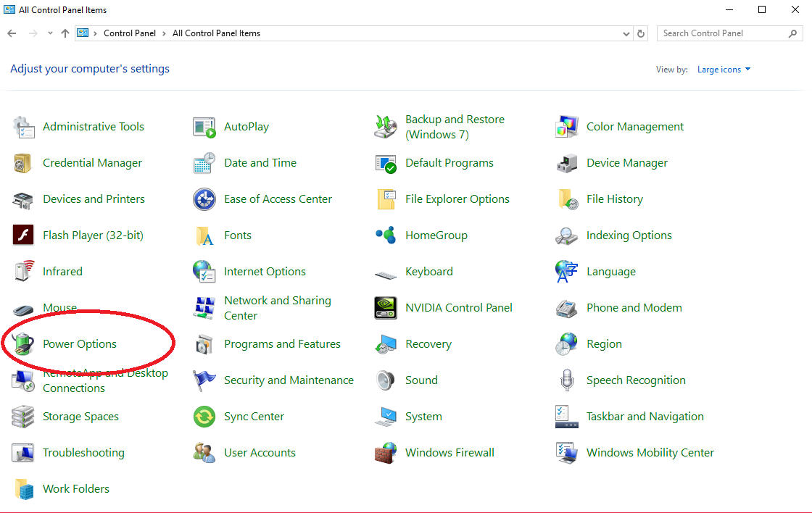Open the Sound speaker icon
The height and width of the screenshot is (513, 812).
[x=385, y=380]
